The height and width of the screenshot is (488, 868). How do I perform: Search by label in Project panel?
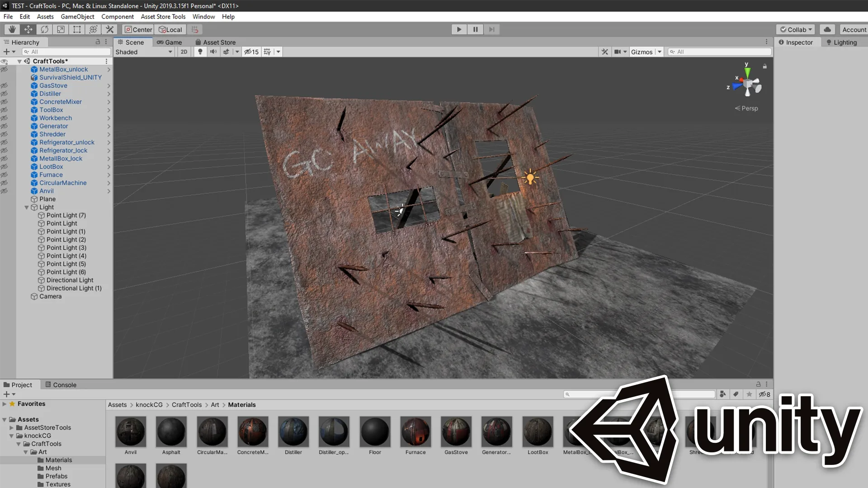(x=736, y=394)
